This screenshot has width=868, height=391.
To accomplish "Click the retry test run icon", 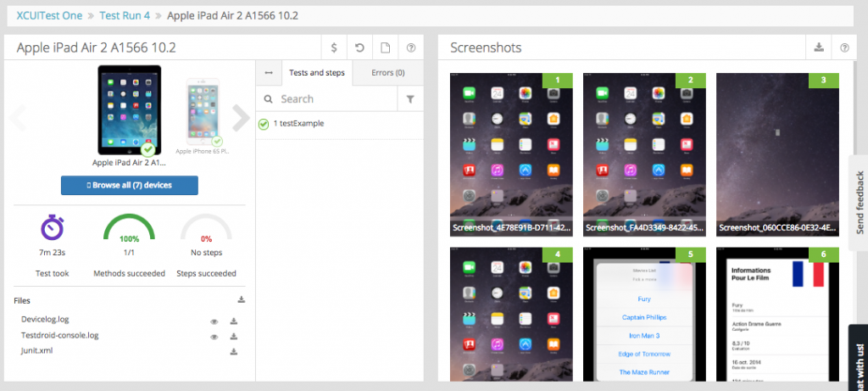I will tap(359, 47).
